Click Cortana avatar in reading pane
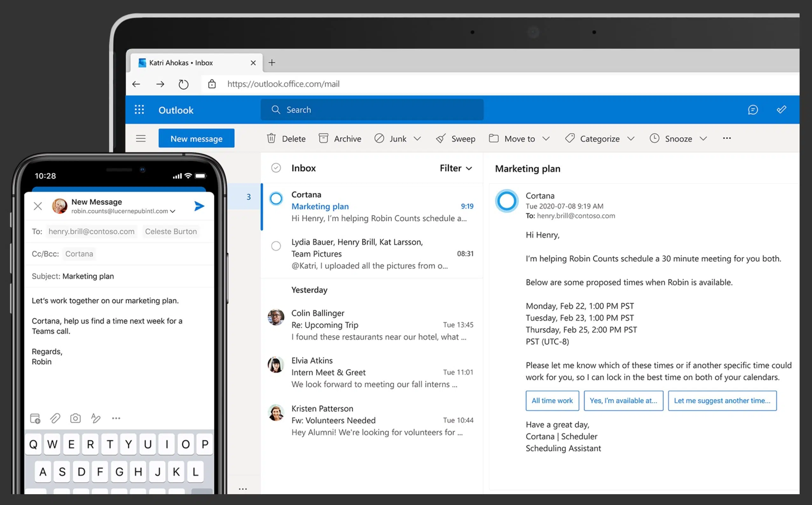The height and width of the screenshot is (505, 812). click(506, 201)
